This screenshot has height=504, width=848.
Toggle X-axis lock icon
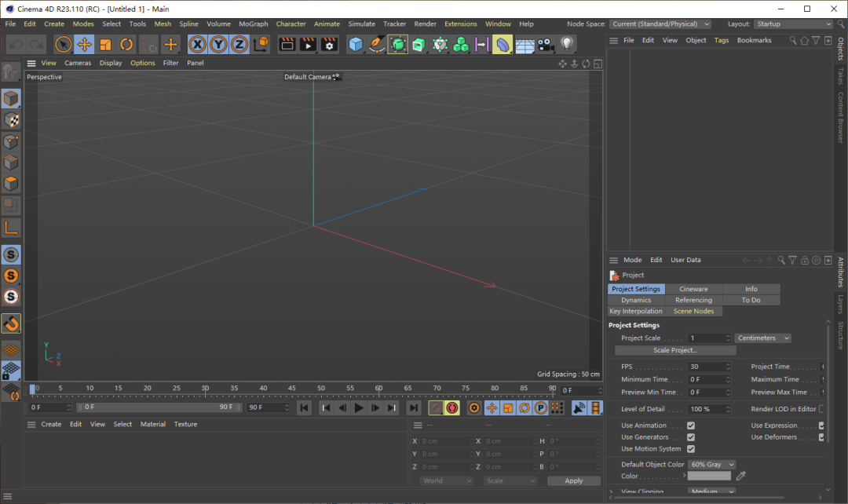click(198, 45)
